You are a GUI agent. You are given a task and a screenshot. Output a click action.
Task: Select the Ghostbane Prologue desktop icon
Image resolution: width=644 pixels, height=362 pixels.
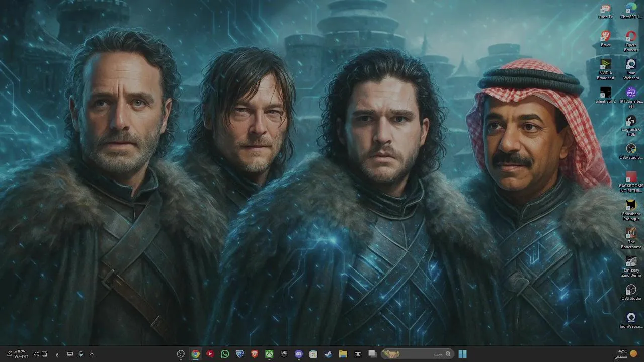click(631, 210)
